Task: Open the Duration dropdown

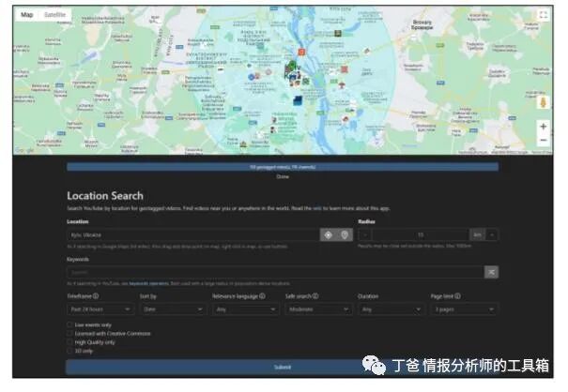Action: [391, 309]
